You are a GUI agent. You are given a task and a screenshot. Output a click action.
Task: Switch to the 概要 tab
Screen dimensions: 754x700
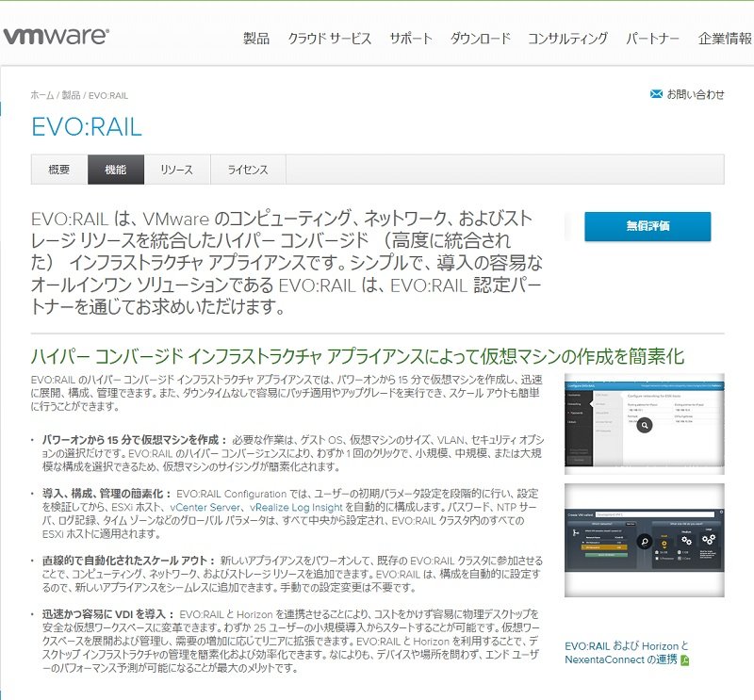(59, 170)
